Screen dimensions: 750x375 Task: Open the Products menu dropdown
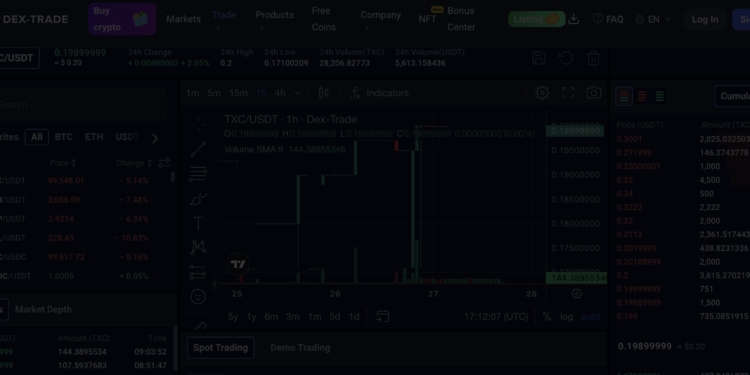(275, 19)
